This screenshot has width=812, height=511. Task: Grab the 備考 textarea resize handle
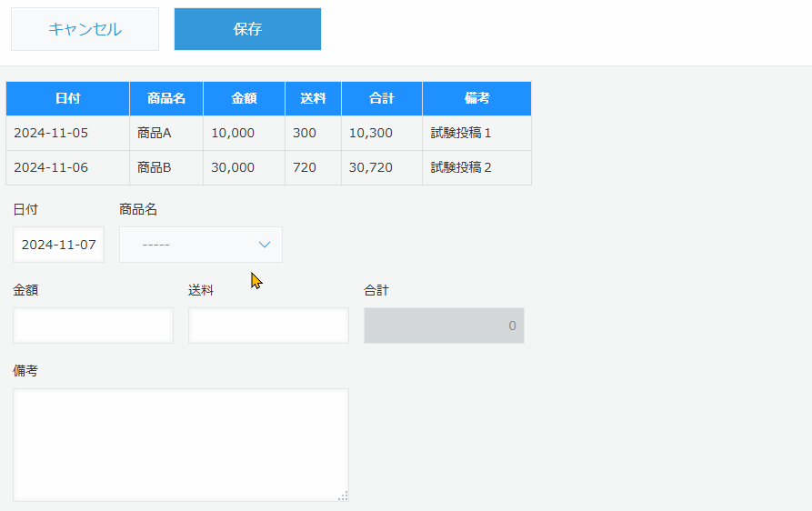point(343,496)
